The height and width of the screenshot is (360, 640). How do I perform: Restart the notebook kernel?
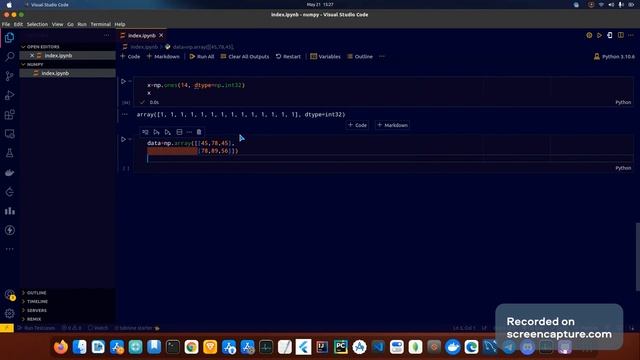(x=288, y=56)
